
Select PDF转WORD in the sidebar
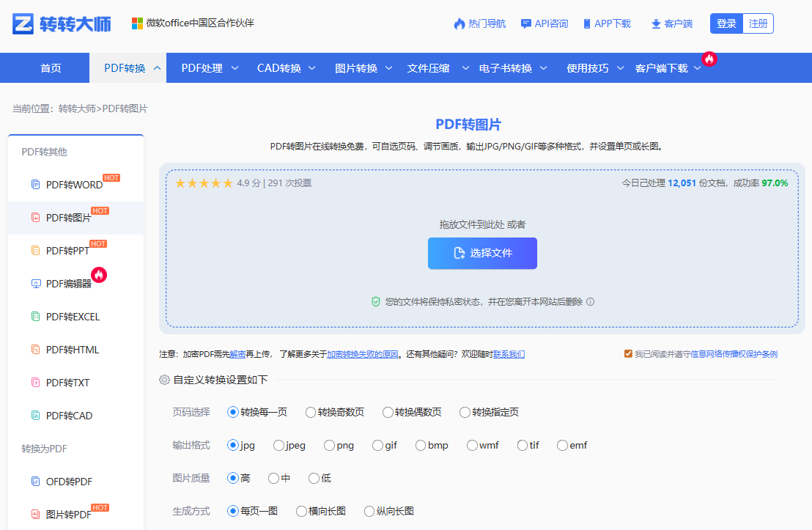[73, 184]
